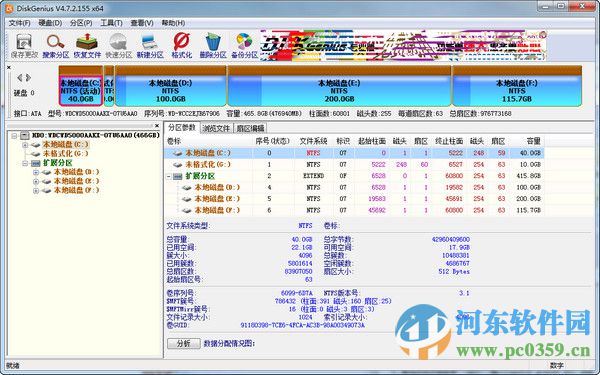Open Backup Partition (备份分区) tool
The image size is (600, 375).
point(244,46)
